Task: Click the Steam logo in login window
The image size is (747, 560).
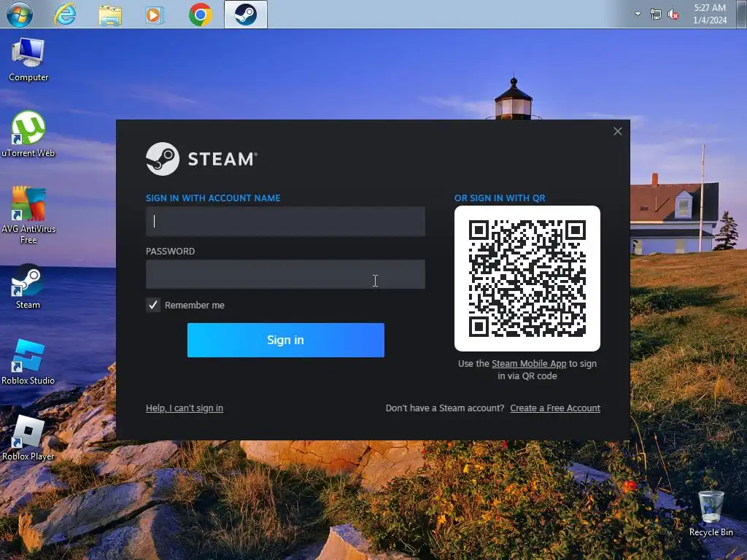Action: click(x=201, y=158)
